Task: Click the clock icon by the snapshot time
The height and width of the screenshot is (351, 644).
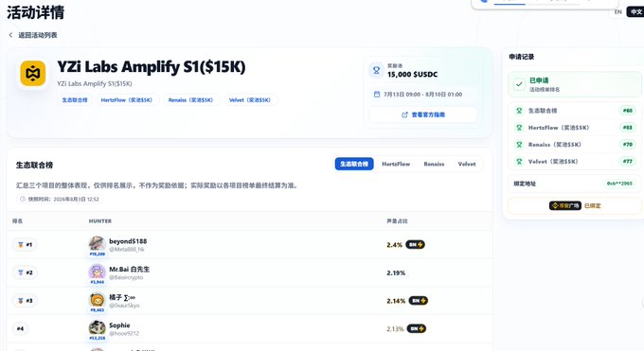Action: [x=23, y=199]
